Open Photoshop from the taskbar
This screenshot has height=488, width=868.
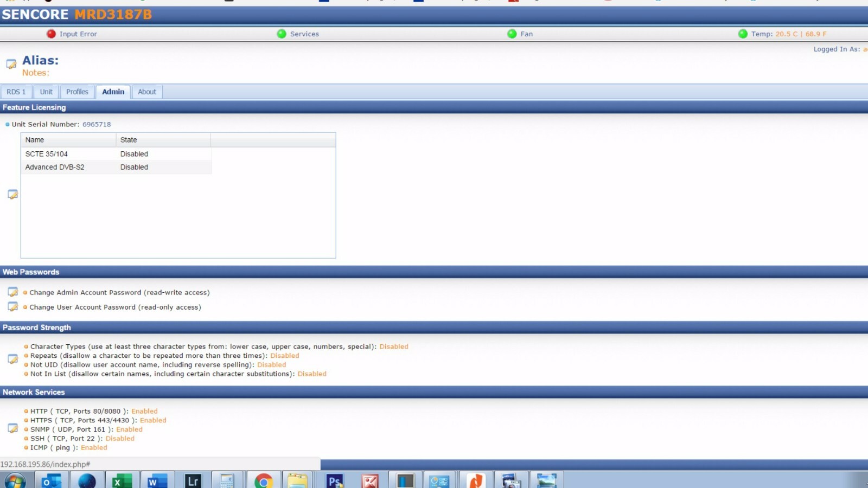(334, 480)
